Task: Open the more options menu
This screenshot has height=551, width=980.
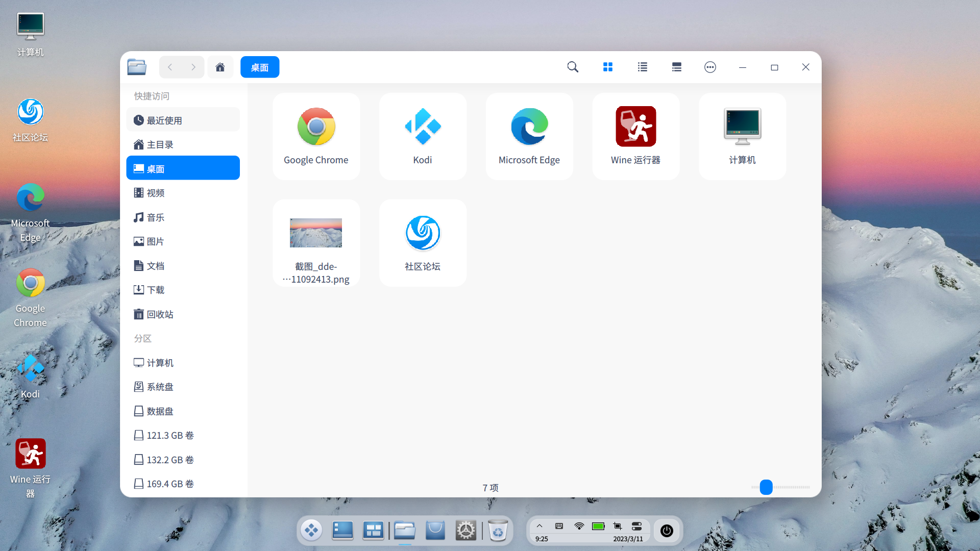Action: (710, 67)
